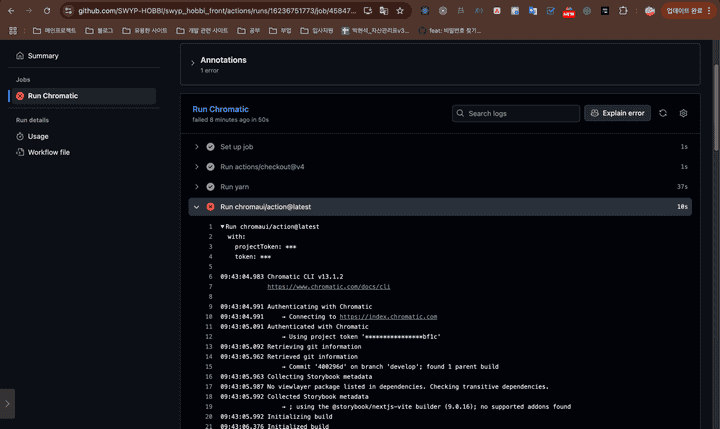Click the install app icon in address bar

tap(368, 11)
